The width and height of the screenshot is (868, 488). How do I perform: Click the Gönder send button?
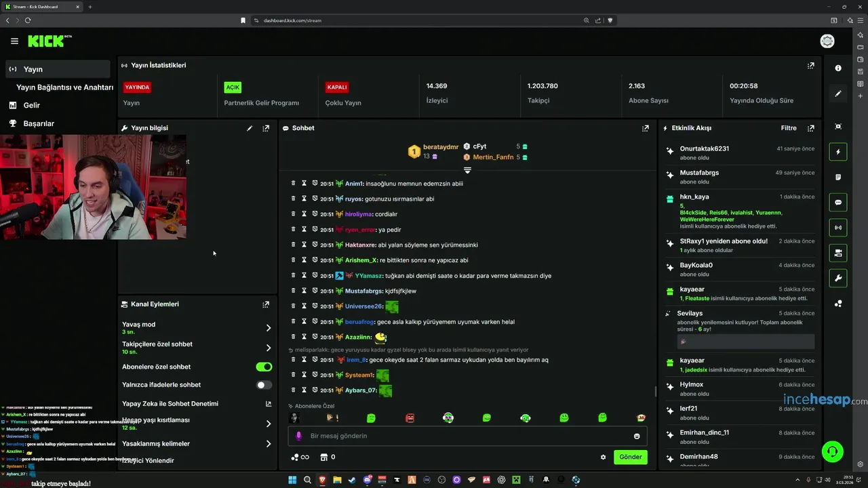click(x=631, y=457)
